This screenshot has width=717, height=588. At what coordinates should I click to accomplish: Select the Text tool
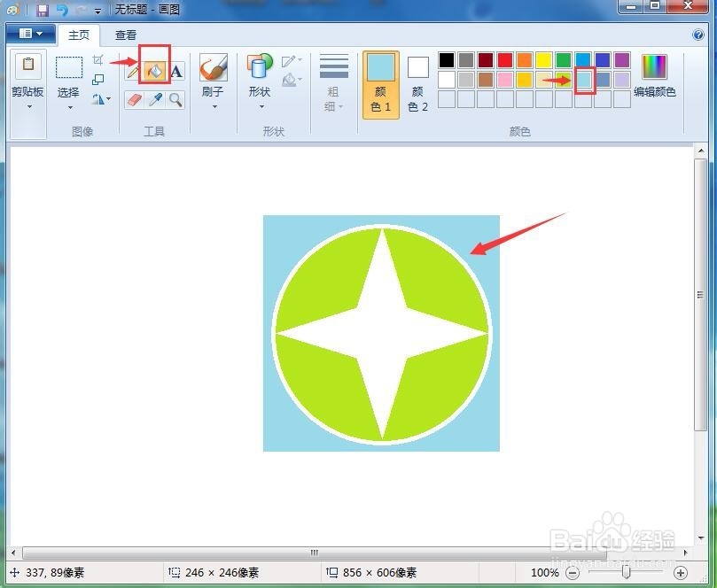click(176, 72)
